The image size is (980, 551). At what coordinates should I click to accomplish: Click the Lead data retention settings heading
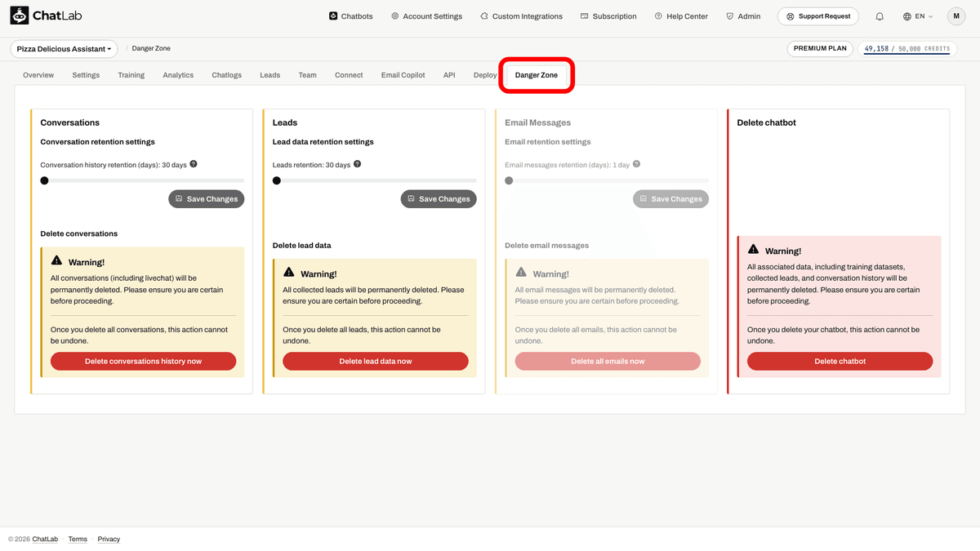click(x=323, y=141)
